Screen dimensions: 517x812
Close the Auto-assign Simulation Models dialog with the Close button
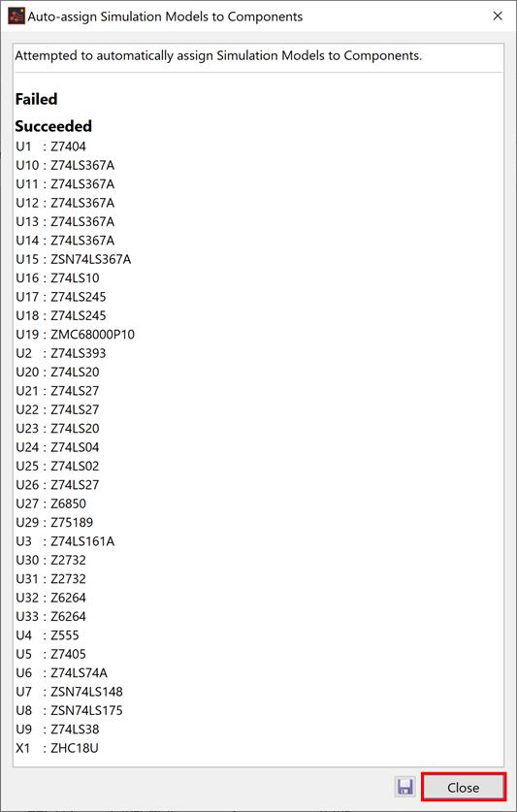tap(463, 787)
